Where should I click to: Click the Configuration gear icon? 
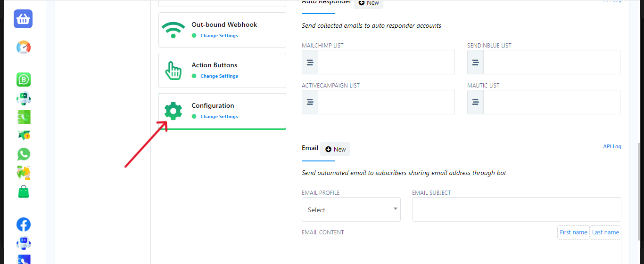pyautogui.click(x=173, y=111)
